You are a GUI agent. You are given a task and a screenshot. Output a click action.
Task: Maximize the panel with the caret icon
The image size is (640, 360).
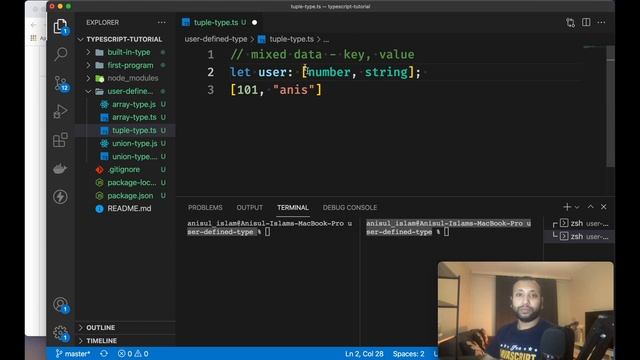(591, 207)
